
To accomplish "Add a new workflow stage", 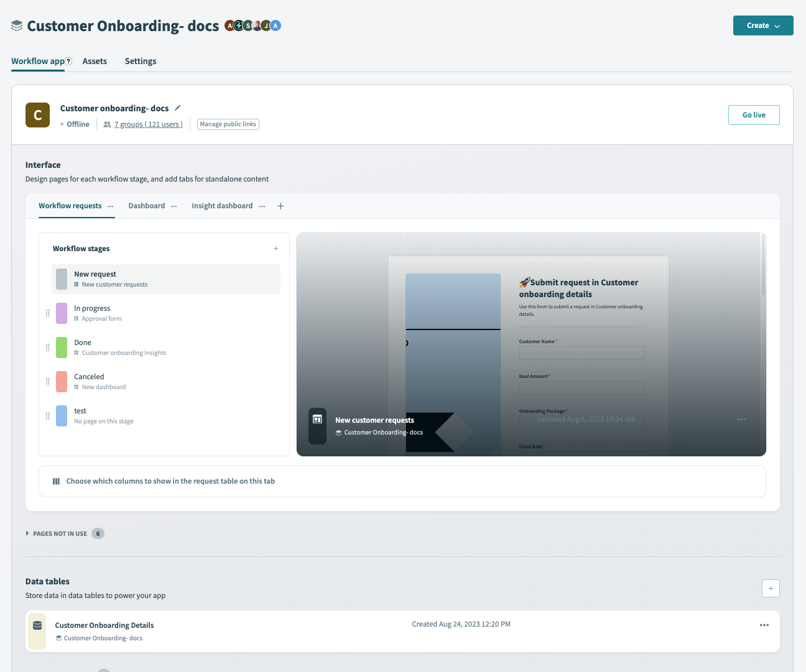I will click(276, 249).
